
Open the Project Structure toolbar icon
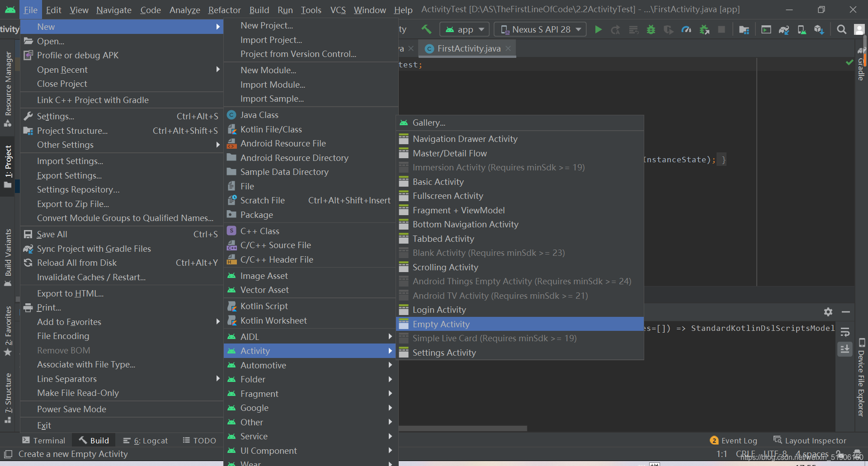point(744,30)
